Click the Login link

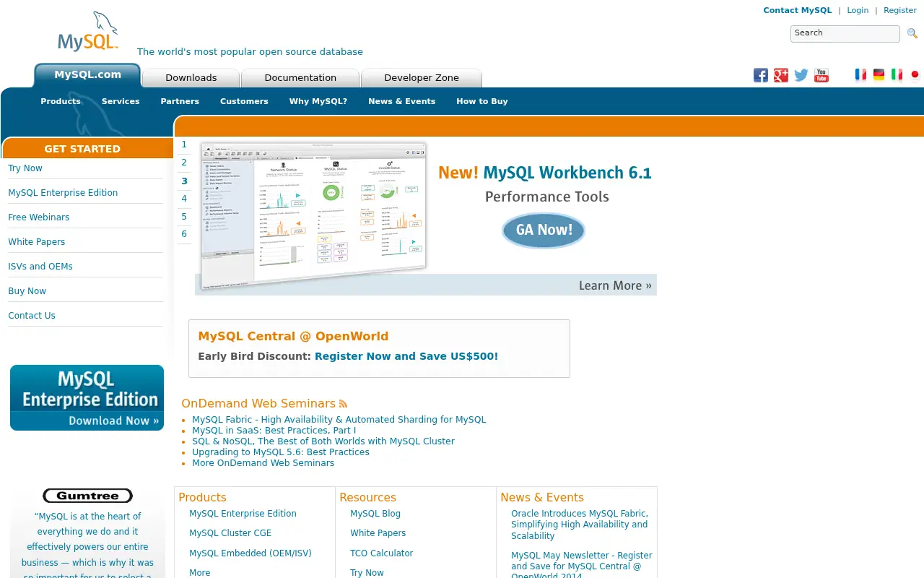pos(858,10)
